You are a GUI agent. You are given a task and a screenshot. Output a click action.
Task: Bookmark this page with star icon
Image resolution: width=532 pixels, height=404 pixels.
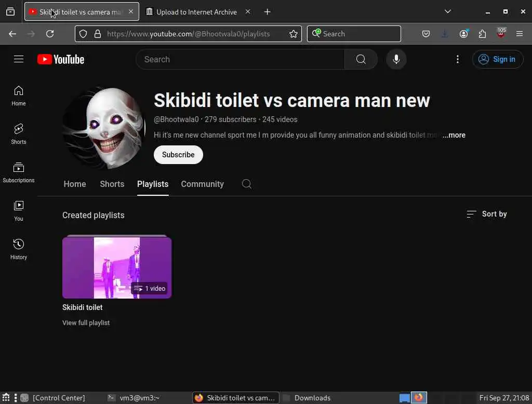click(294, 34)
